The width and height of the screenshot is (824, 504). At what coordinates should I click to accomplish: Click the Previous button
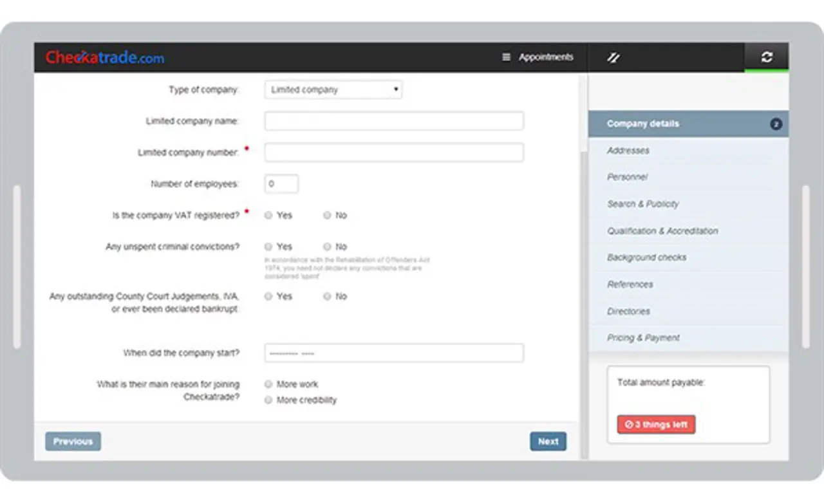(x=73, y=442)
